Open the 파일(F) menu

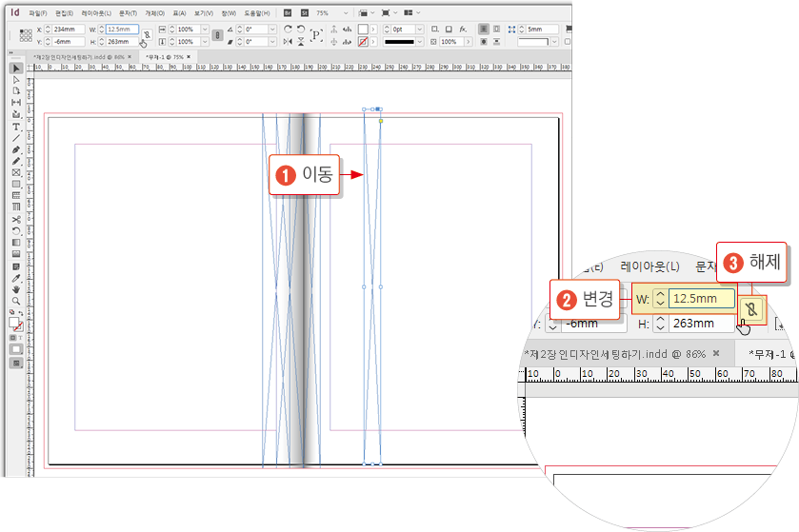point(38,13)
